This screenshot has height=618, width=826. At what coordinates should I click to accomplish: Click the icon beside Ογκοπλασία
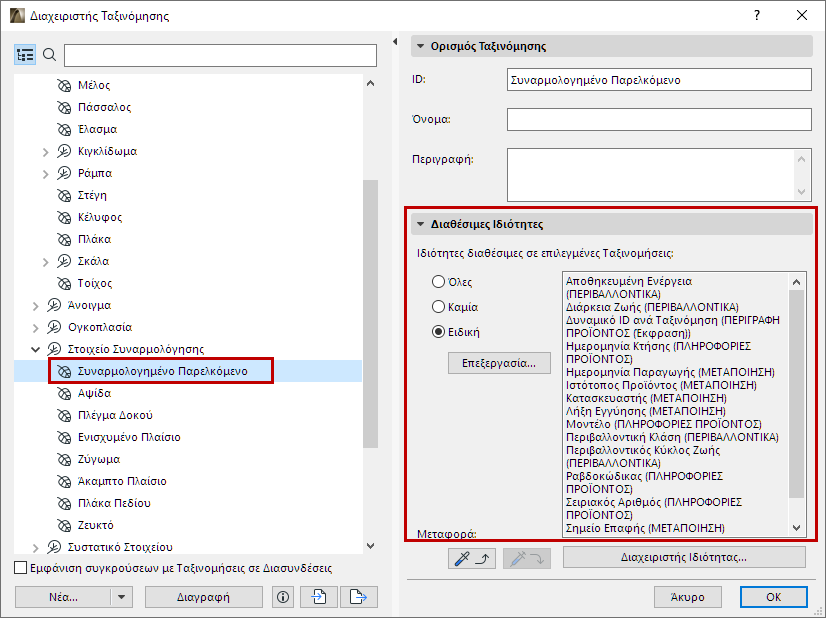(x=54, y=328)
